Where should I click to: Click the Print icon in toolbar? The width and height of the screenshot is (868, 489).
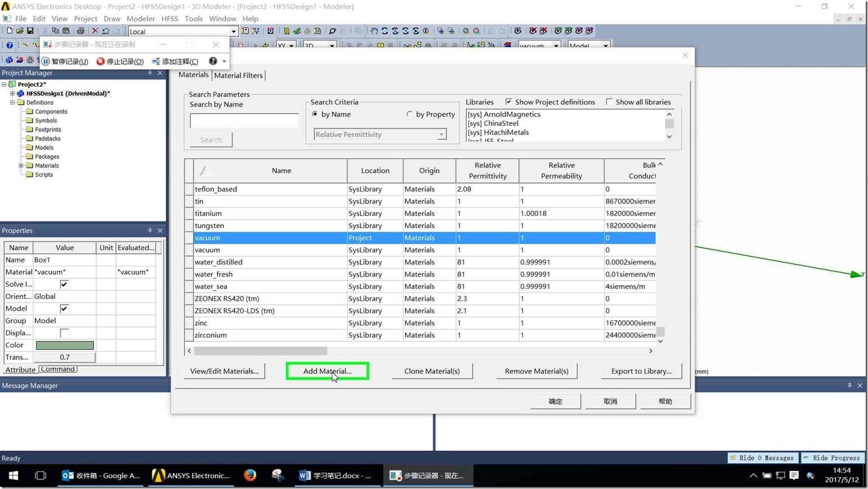(x=80, y=31)
